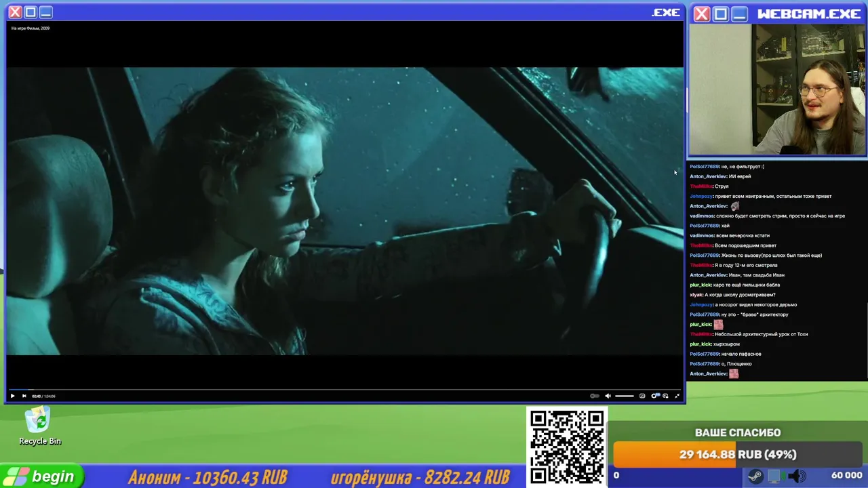The width and height of the screenshot is (868, 488).
Task: Click chat message 'Иван, там свадьба Иван'
Action: click(757, 275)
